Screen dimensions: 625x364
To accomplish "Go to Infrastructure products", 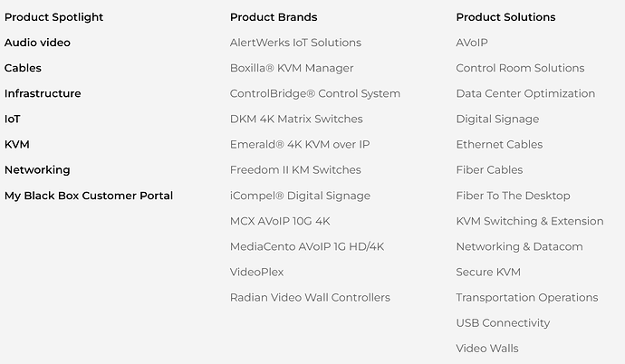I will (43, 93).
